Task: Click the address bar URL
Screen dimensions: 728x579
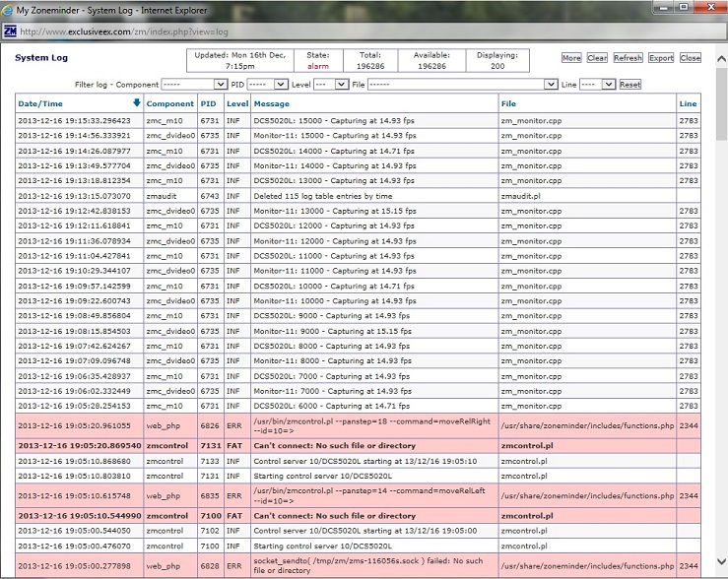Action: (x=124, y=32)
